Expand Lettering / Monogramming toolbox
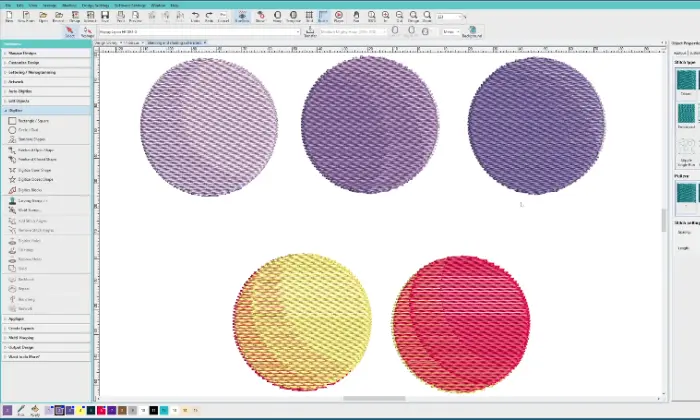 tap(46, 72)
